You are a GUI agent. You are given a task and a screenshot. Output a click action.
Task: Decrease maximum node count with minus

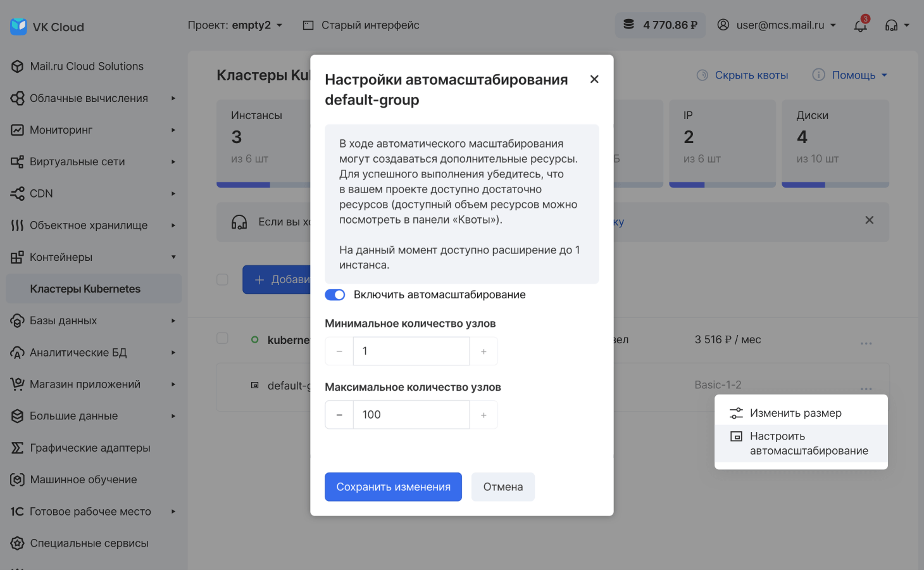pos(339,415)
